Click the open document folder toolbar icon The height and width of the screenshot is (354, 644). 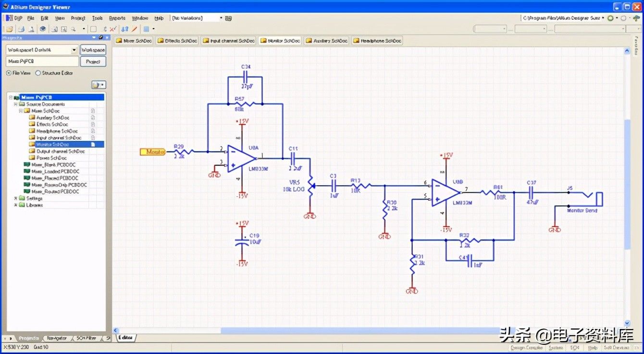click(10, 29)
